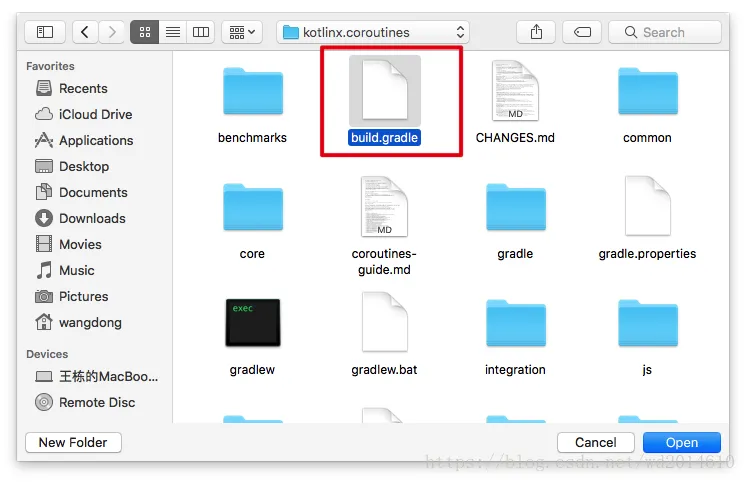Switch to list view
Viewport: 746px width, 482px height.
tap(173, 32)
